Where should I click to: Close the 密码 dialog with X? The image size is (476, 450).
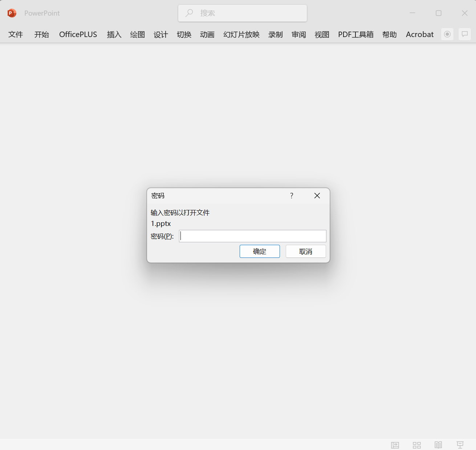(317, 196)
